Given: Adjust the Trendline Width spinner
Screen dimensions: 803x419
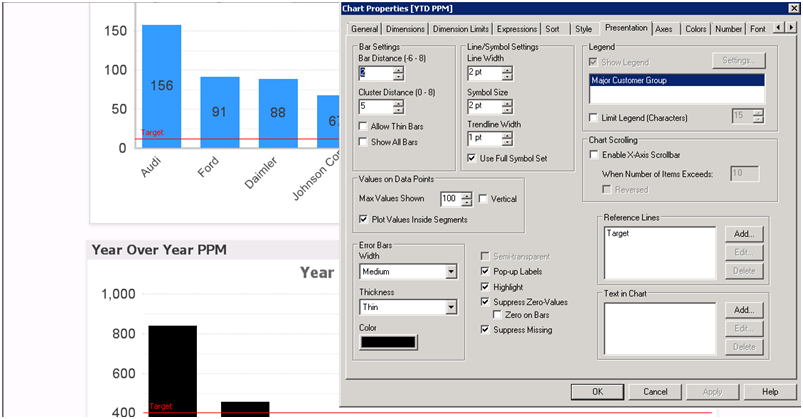Looking at the screenshot, I should pyautogui.click(x=507, y=138).
